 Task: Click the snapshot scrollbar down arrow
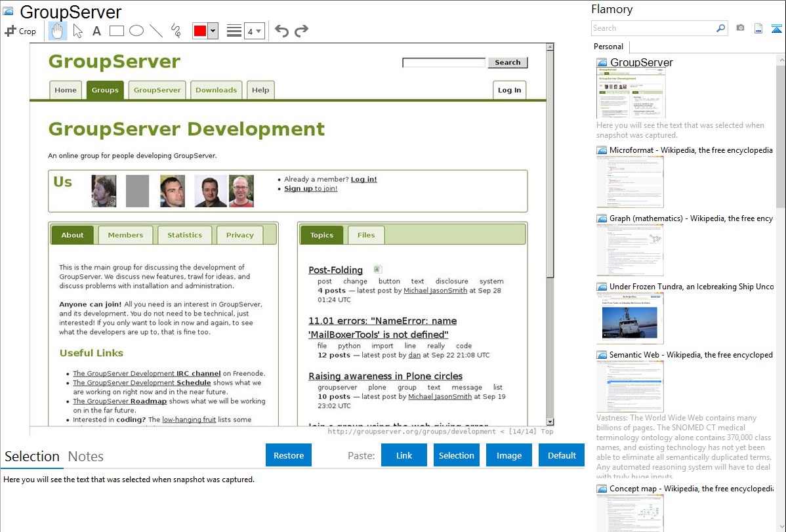point(550,422)
